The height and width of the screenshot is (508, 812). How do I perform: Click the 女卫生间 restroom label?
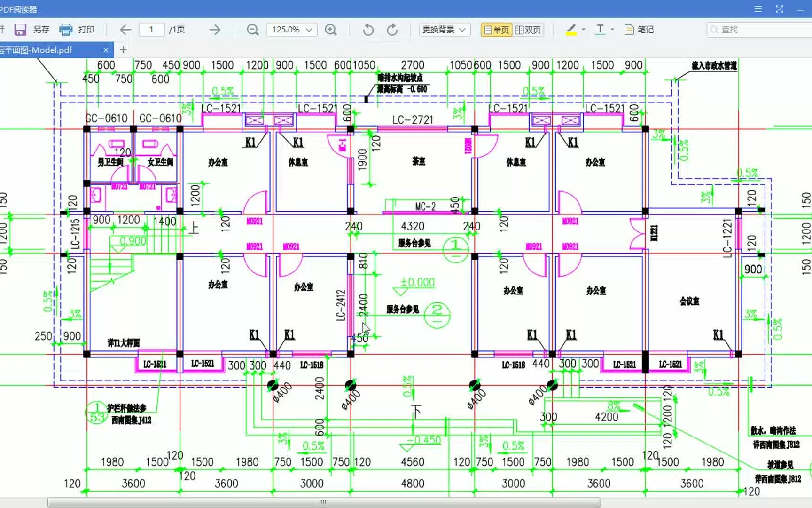tap(160, 162)
